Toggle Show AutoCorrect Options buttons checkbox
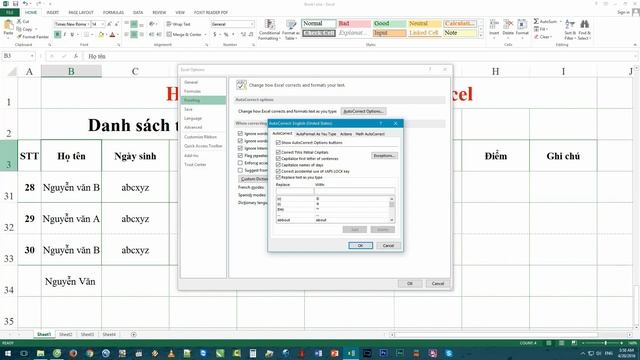 click(x=278, y=142)
